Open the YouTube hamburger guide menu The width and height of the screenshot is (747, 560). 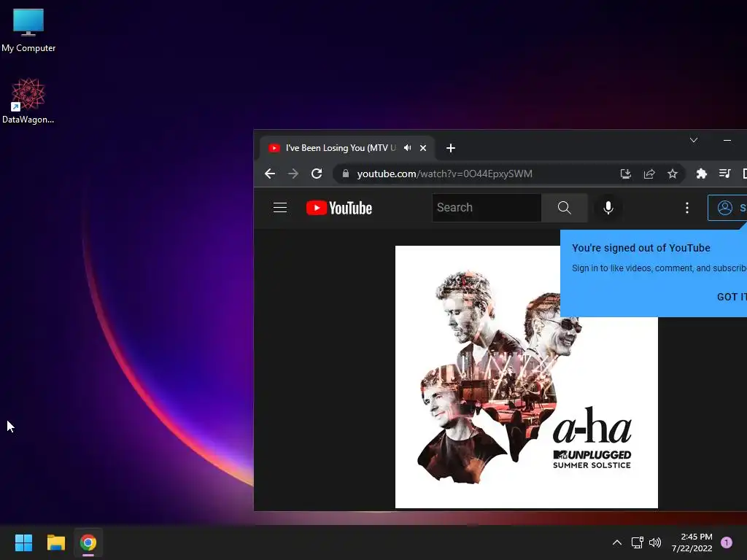pos(280,208)
